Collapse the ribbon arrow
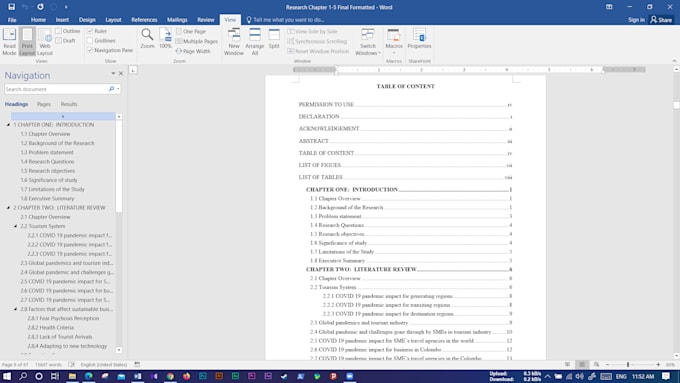The image size is (680, 383). pos(674,61)
